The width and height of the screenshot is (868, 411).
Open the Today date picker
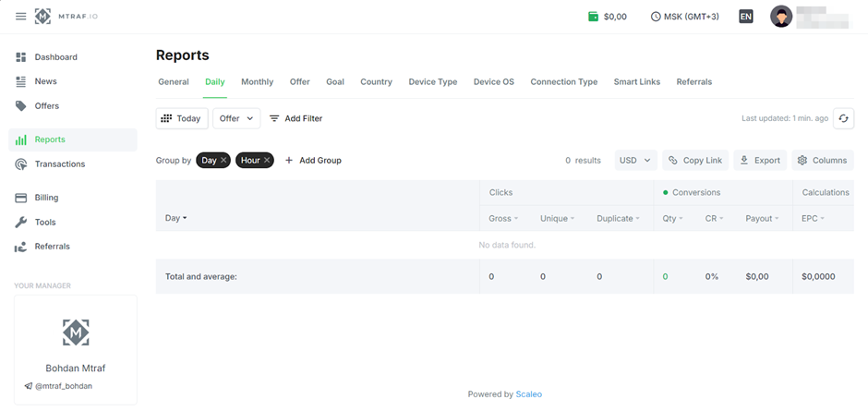pos(182,118)
